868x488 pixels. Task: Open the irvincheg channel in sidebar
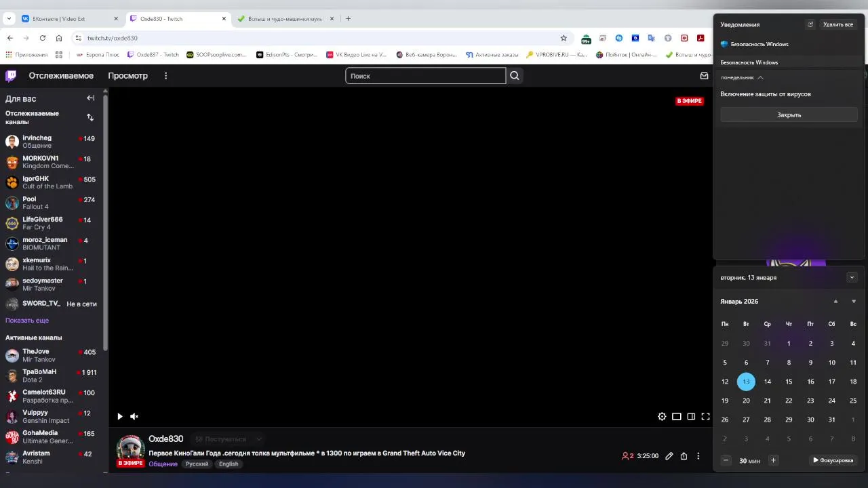point(52,142)
